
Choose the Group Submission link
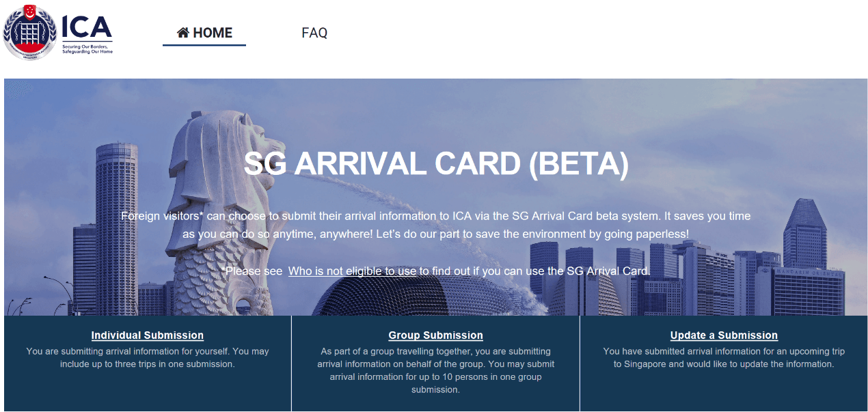coord(435,335)
